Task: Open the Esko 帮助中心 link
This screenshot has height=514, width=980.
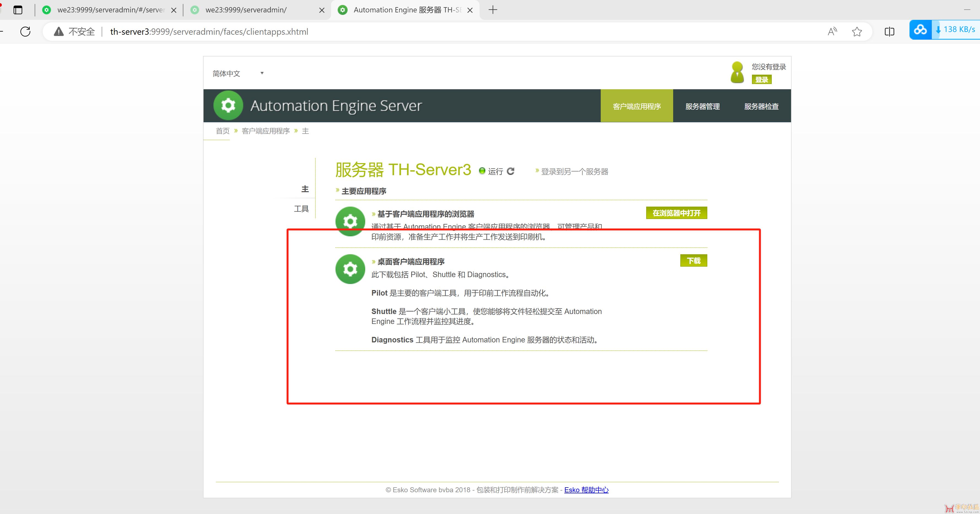Action: 586,490
